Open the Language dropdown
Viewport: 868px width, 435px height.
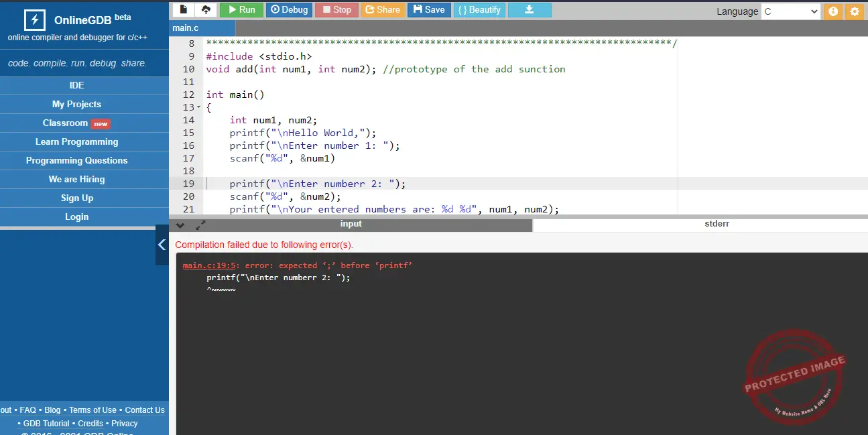coord(790,11)
